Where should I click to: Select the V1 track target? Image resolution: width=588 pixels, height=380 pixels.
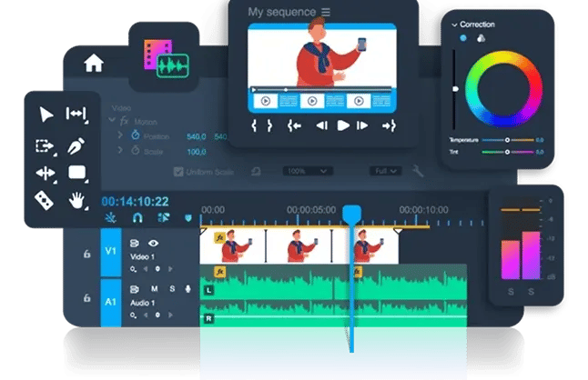click(111, 251)
